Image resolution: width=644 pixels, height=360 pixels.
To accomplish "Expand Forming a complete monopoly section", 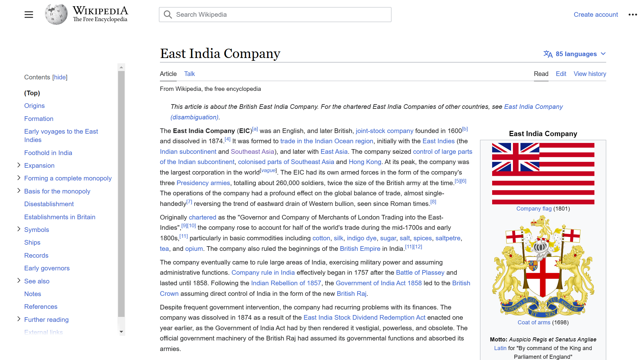I will coord(19,178).
